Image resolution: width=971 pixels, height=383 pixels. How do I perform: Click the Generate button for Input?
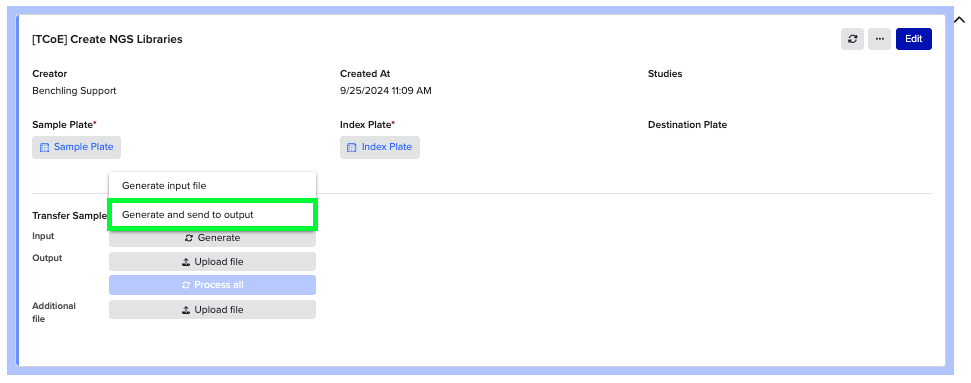[212, 238]
